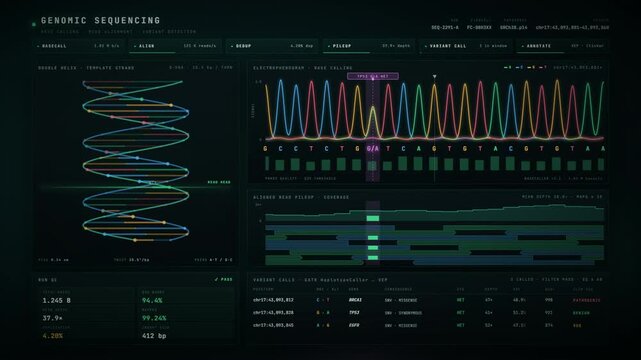Viewport: 641px width, 360px height.
Task: Select the ANNOTATE pipeline stage
Action: pos(562,46)
